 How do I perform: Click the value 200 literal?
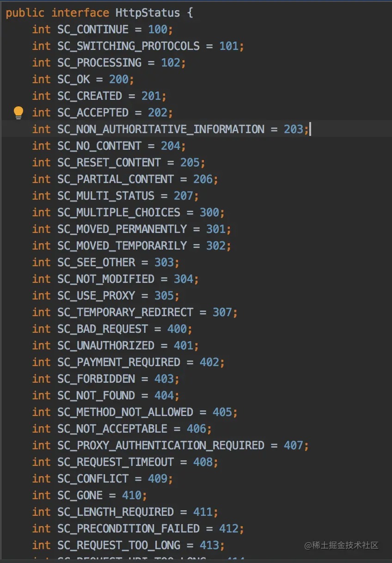119,79
